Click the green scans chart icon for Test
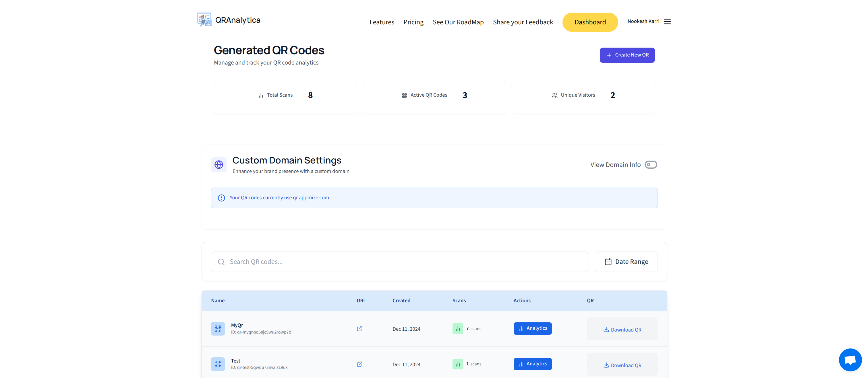 point(458,364)
